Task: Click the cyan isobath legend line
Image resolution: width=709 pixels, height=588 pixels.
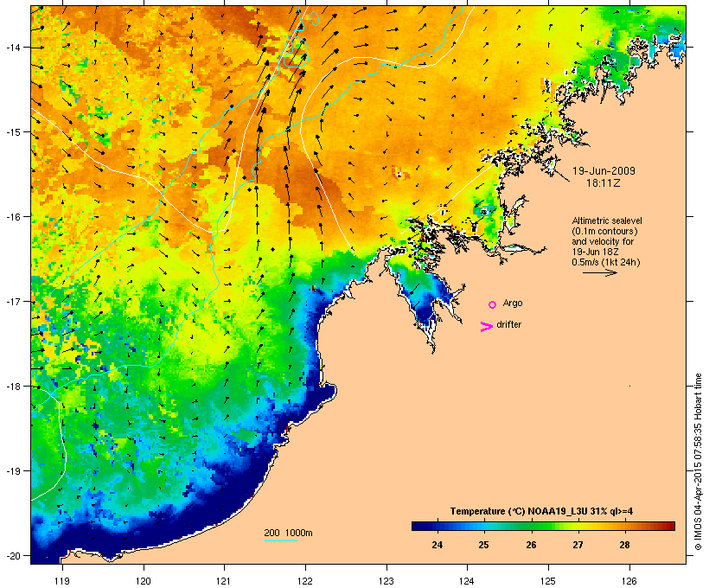Action: tap(280, 540)
